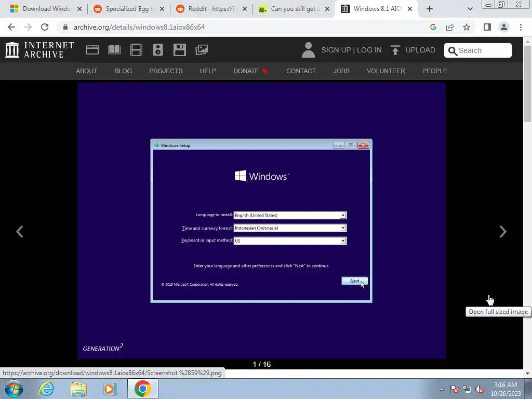Open Windows Media Player from taskbar
The image size is (532, 399).
(110, 389)
